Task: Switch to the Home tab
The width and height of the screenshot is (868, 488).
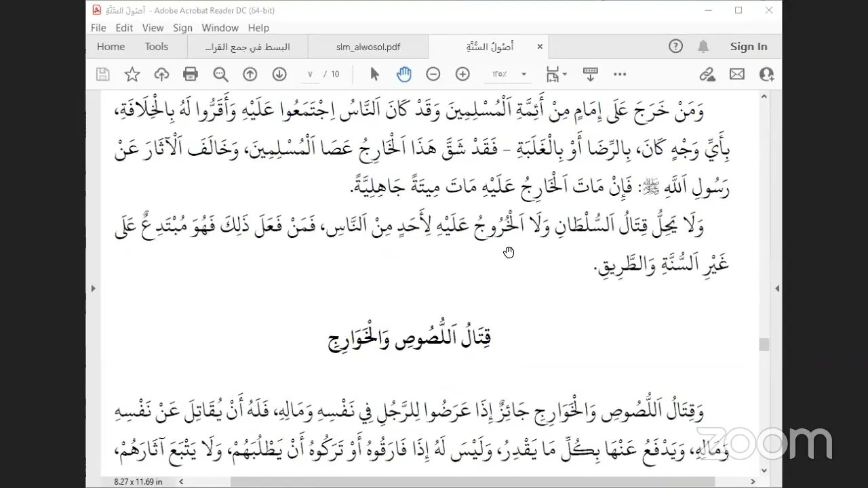Action: click(111, 47)
